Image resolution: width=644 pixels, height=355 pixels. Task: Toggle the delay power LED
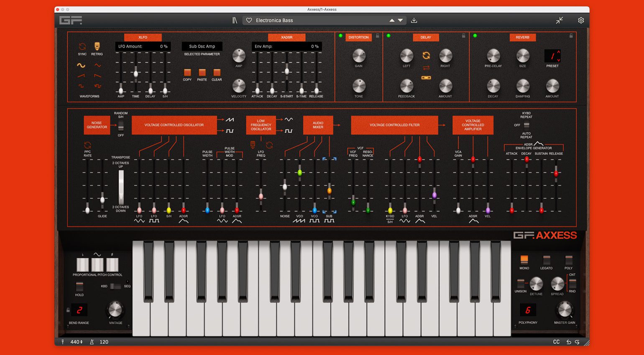tap(388, 36)
